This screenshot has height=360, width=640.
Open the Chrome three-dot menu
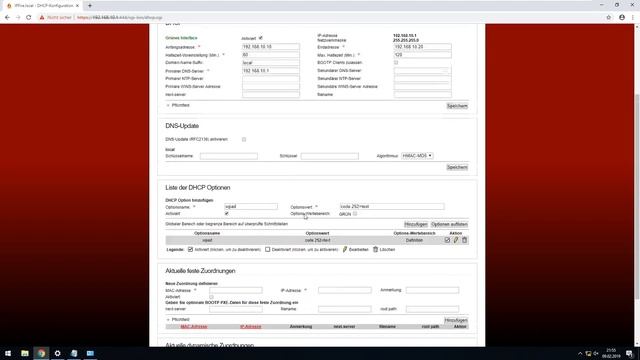click(633, 18)
